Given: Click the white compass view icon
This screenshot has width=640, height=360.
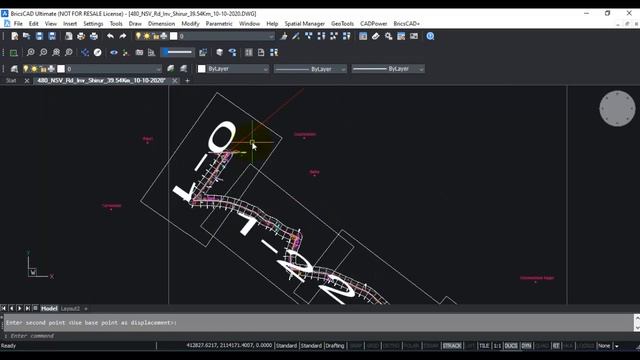Looking at the screenshot, I should click(x=98, y=52).
